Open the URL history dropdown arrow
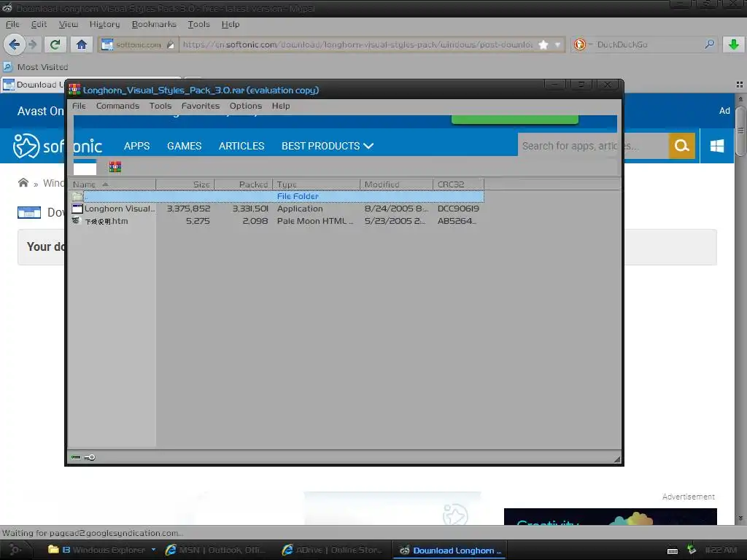747x560 pixels. [557, 44]
